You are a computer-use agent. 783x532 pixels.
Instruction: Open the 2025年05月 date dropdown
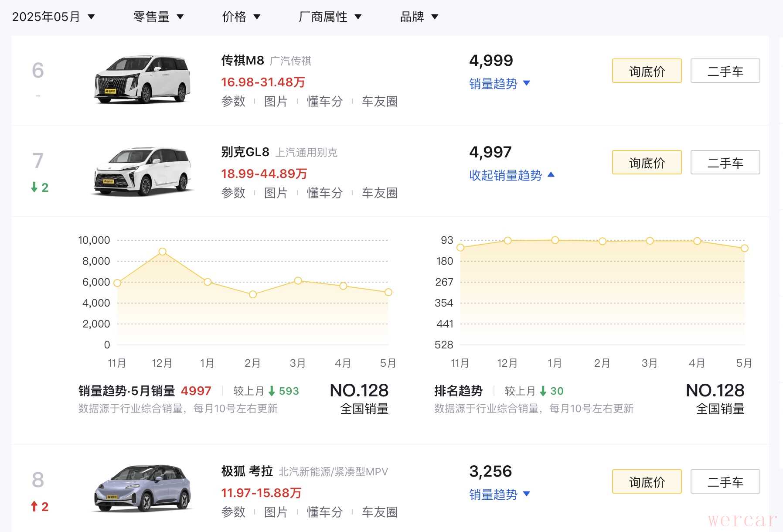(53, 17)
